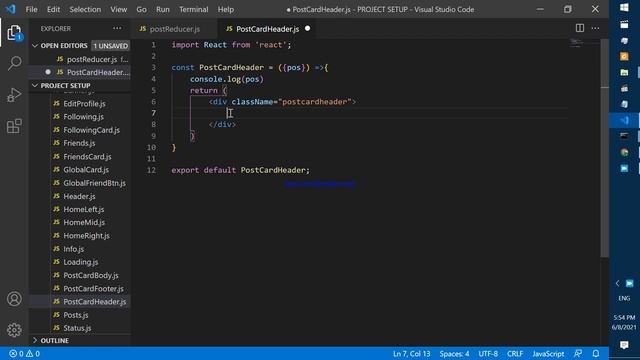This screenshot has width=640, height=360.
Task: Open Run and Debug view
Action: tap(14, 95)
